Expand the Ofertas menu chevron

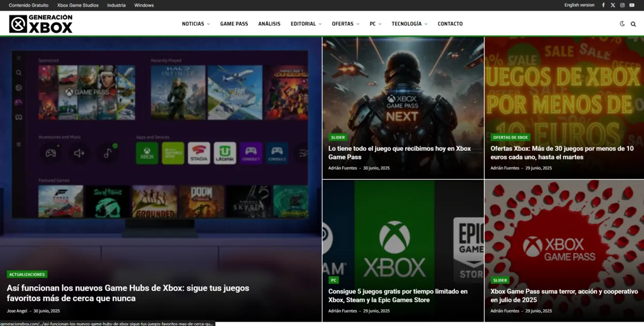click(x=358, y=24)
